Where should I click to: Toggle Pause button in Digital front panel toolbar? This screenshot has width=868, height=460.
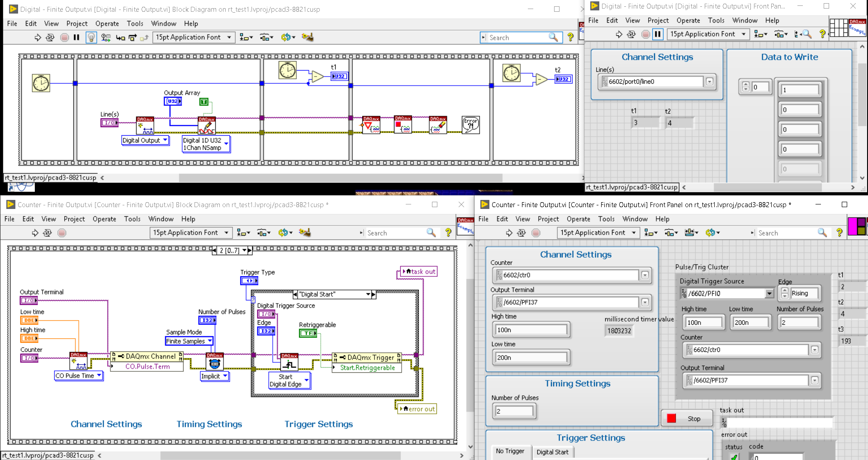click(658, 34)
